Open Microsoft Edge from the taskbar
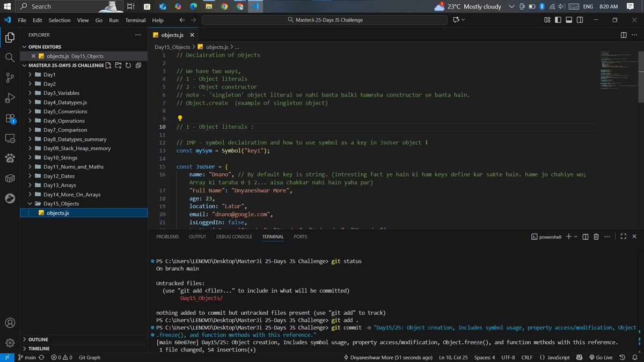The width and height of the screenshot is (644, 362). click(194, 6)
